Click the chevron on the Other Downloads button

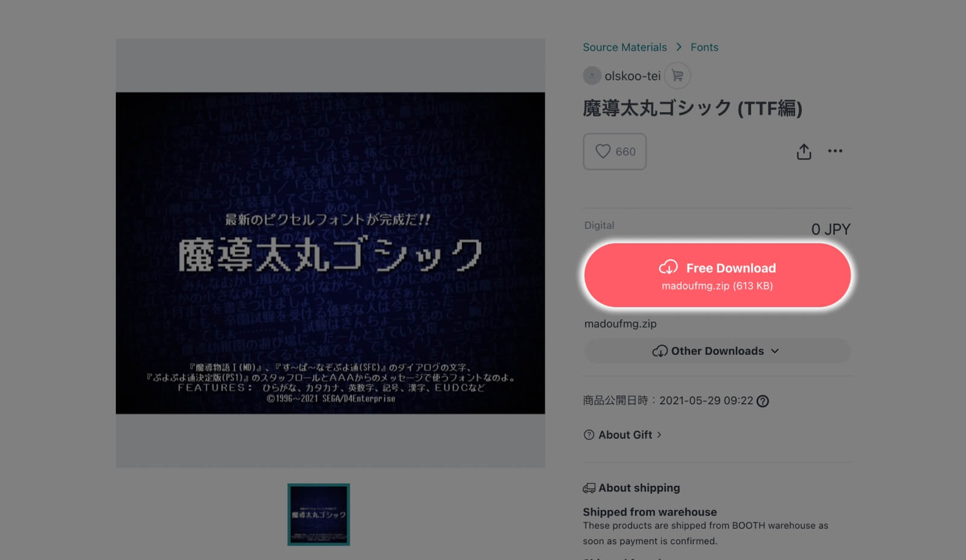pyautogui.click(x=776, y=351)
